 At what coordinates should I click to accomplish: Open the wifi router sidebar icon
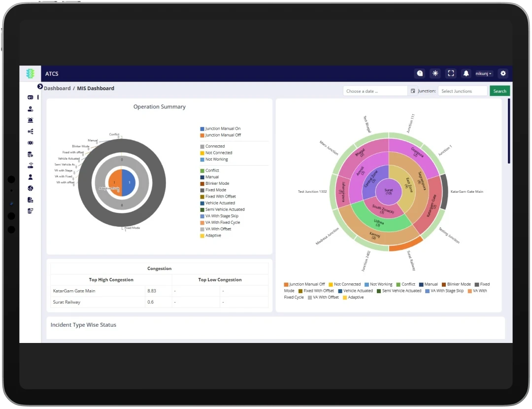[x=30, y=166]
